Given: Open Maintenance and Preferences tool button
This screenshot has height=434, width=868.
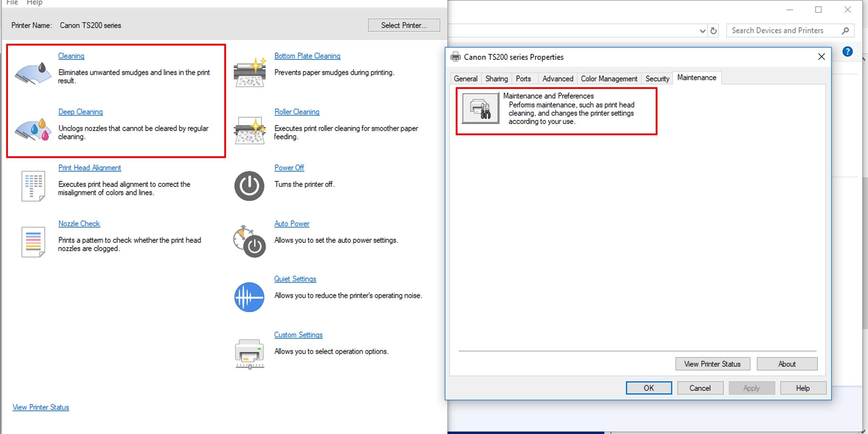Looking at the screenshot, I should click(480, 108).
